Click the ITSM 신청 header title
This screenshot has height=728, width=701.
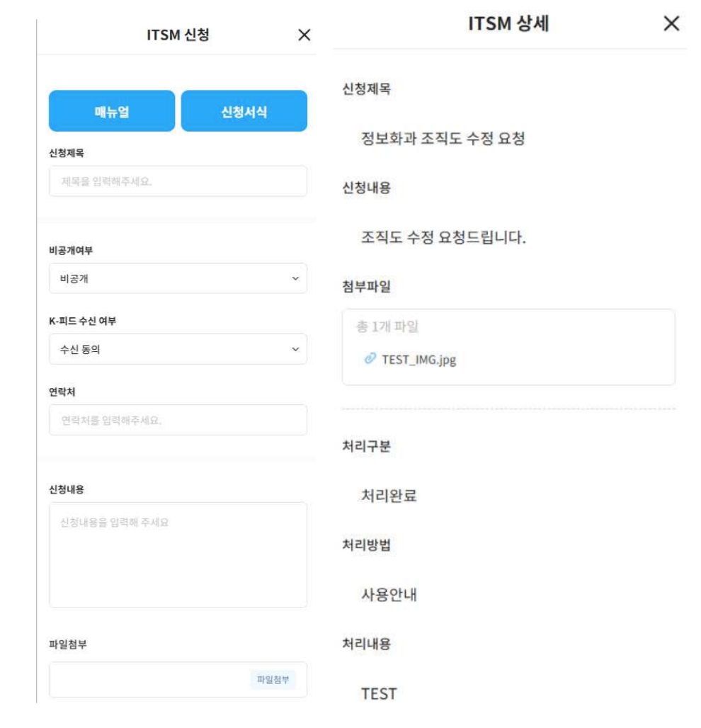178,35
